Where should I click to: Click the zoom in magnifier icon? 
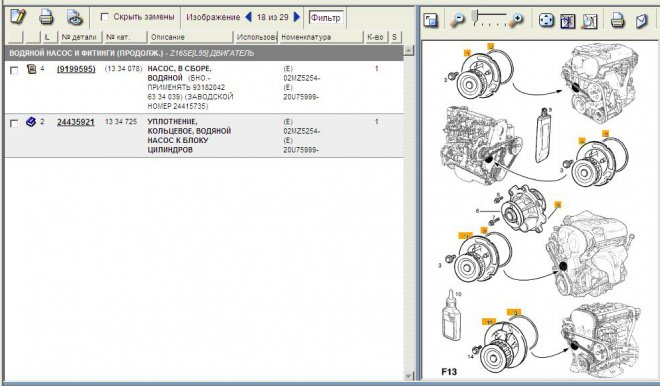click(x=516, y=20)
